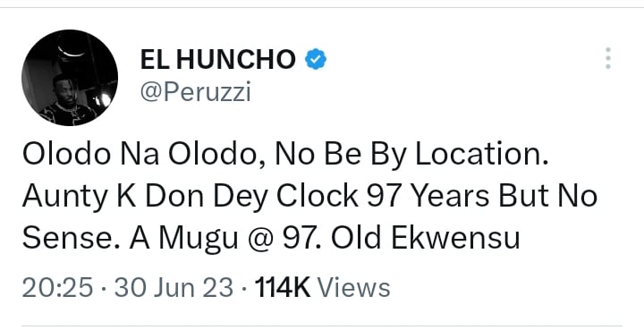The image size is (644, 330).
Task: Open the @Peruzzi handle link
Action: point(196,92)
